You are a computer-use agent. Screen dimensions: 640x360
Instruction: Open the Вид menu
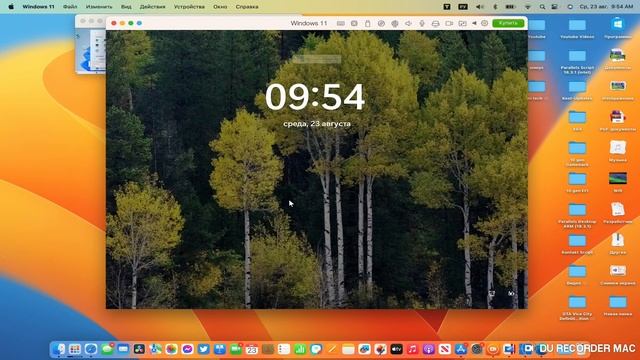[x=126, y=7]
